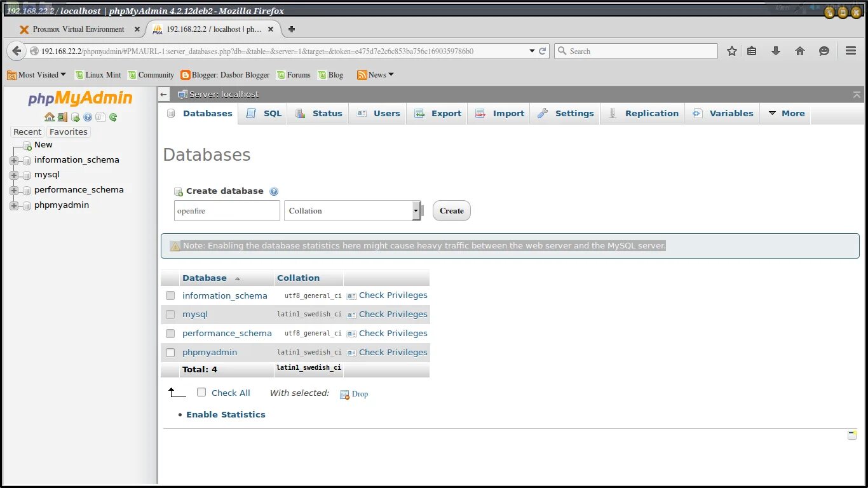The height and width of the screenshot is (488, 868).
Task: Click the Recent databases selector
Action: tap(27, 132)
